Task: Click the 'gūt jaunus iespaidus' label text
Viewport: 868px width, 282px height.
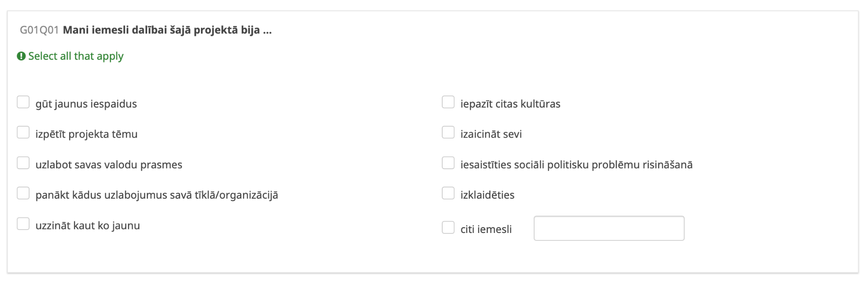Action: click(x=86, y=104)
